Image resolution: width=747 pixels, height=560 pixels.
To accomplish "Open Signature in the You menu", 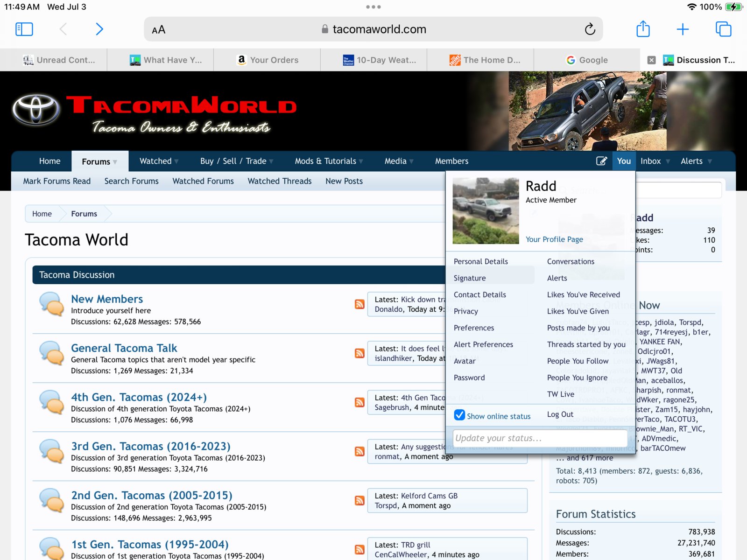I will pyautogui.click(x=470, y=278).
